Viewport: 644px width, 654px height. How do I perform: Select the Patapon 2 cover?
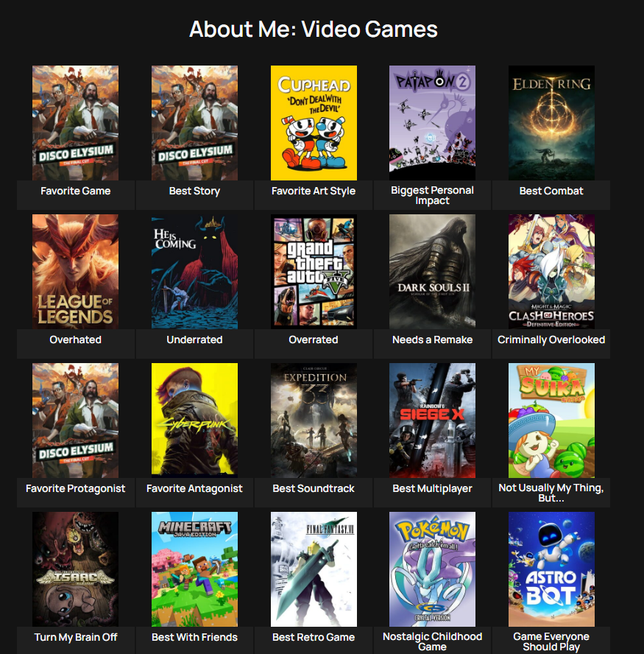pyautogui.click(x=432, y=122)
